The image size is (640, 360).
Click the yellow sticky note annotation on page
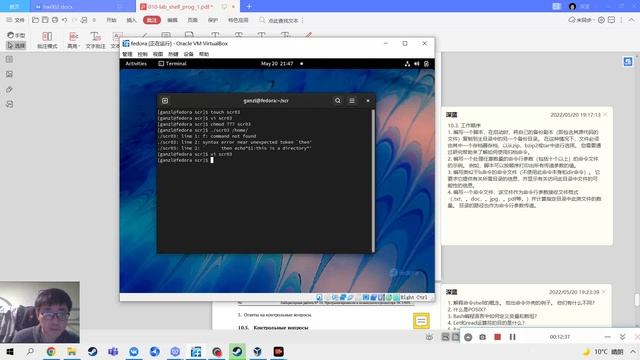[421, 321]
